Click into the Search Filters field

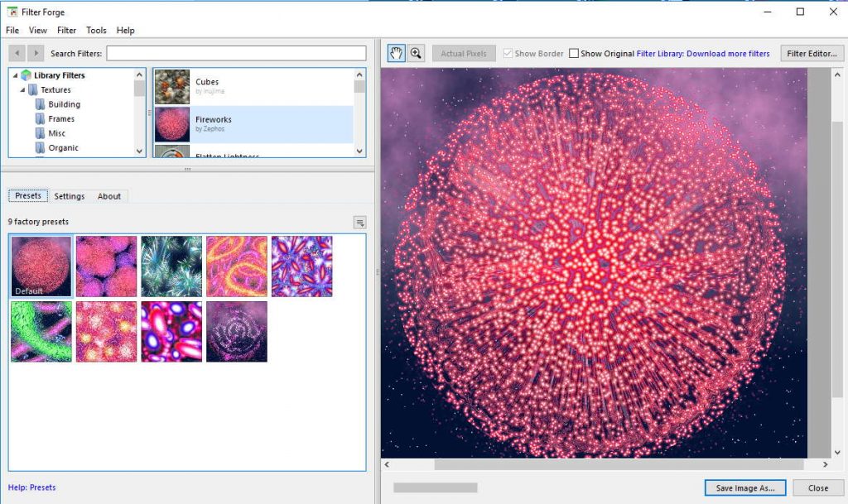pos(236,53)
